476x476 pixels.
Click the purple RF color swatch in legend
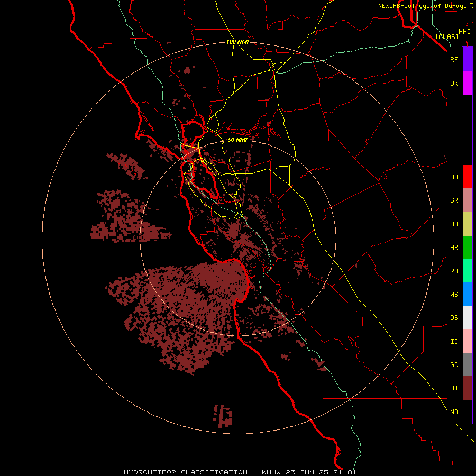click(467, 59)
